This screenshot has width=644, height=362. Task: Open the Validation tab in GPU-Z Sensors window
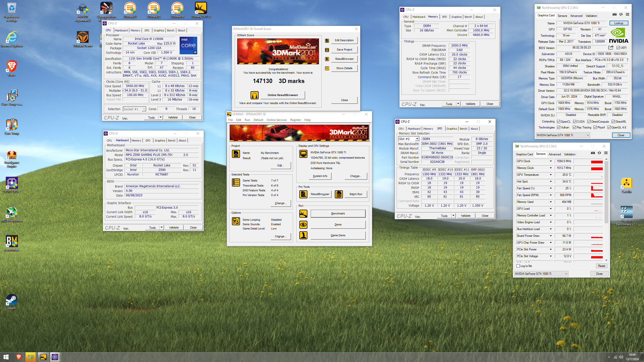point(569,154)
